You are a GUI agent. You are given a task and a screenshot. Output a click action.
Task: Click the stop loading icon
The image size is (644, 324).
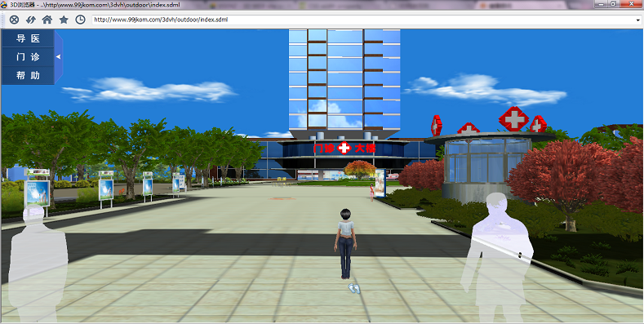(14, 20)
